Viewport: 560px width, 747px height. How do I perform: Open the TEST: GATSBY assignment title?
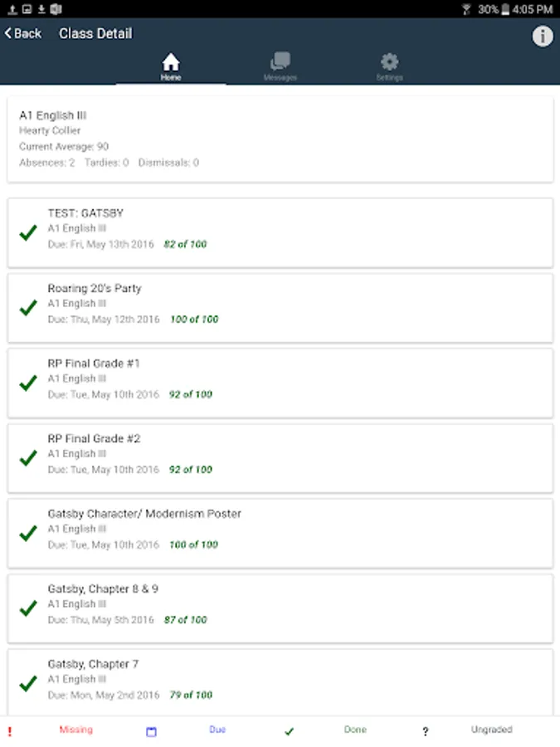tap(85, 213)
